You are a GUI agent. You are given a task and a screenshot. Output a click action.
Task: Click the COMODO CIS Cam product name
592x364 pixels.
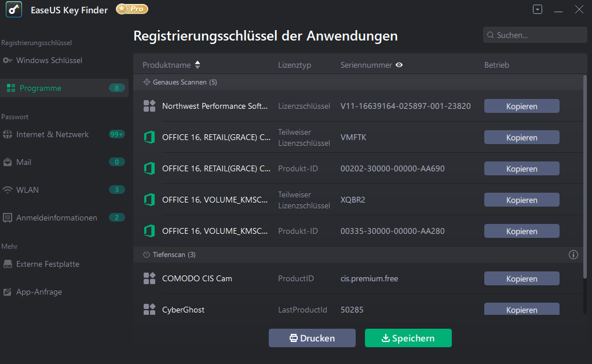[x=197, y=278]
